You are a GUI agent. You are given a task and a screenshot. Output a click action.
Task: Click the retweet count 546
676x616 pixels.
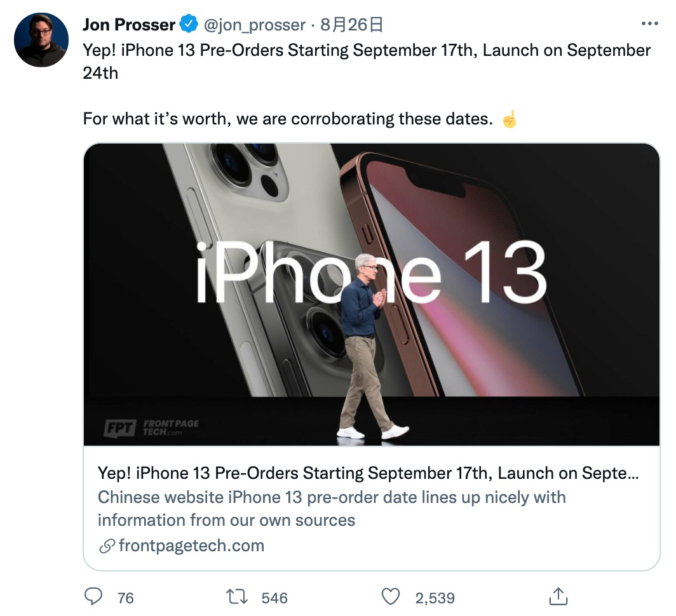pyautogui.click(x=274, y=598)
